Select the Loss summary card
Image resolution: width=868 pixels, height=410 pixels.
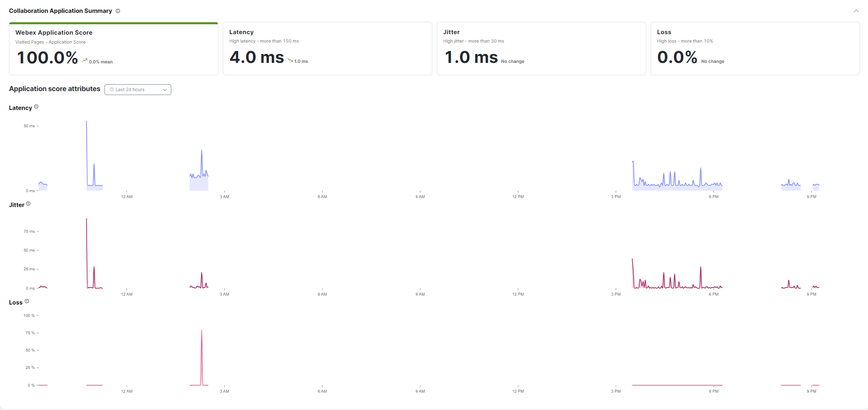(755, 49)
